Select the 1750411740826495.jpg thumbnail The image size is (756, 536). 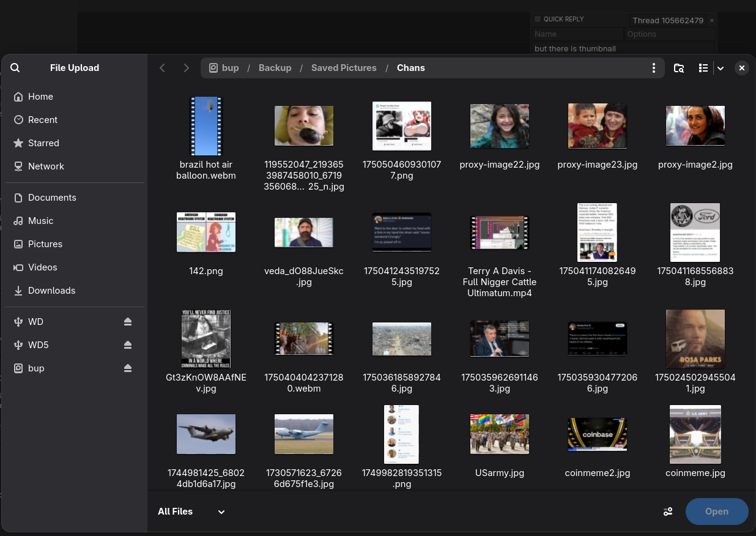[598, 232]
